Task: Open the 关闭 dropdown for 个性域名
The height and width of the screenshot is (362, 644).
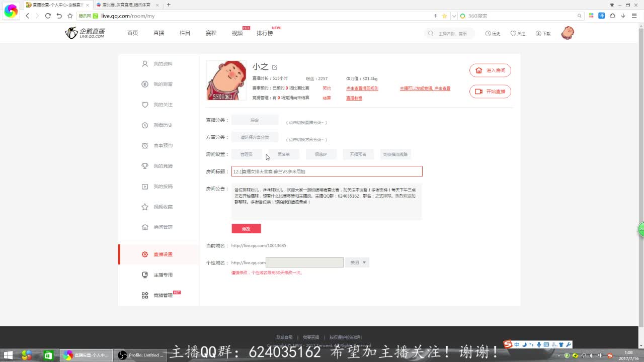Action: tap(358, 262)
